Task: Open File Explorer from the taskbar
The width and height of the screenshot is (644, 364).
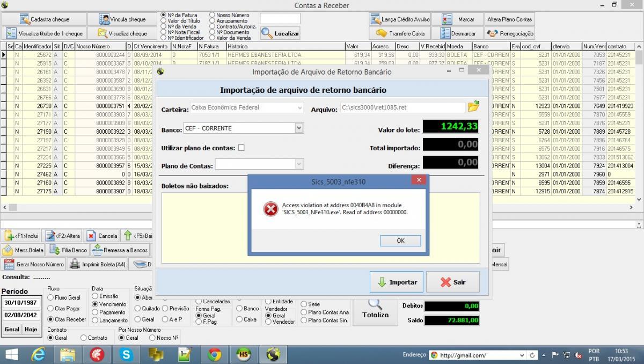Action: [x=68, y=354]
